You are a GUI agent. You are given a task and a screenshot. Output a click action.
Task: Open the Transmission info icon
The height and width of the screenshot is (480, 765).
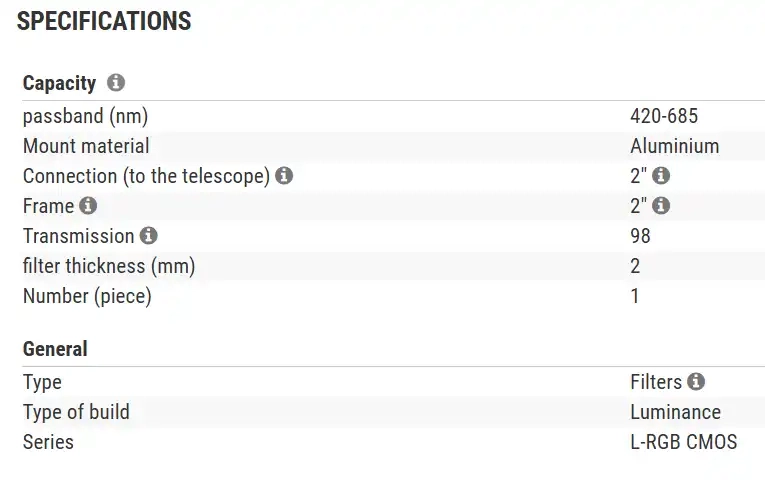point(148,236)
